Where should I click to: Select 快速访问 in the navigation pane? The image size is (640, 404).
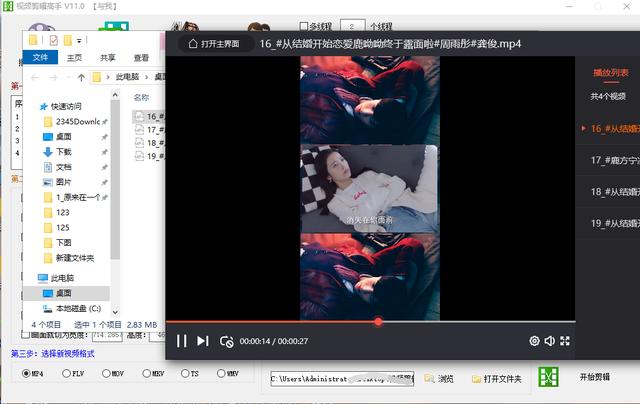(66, 107)
